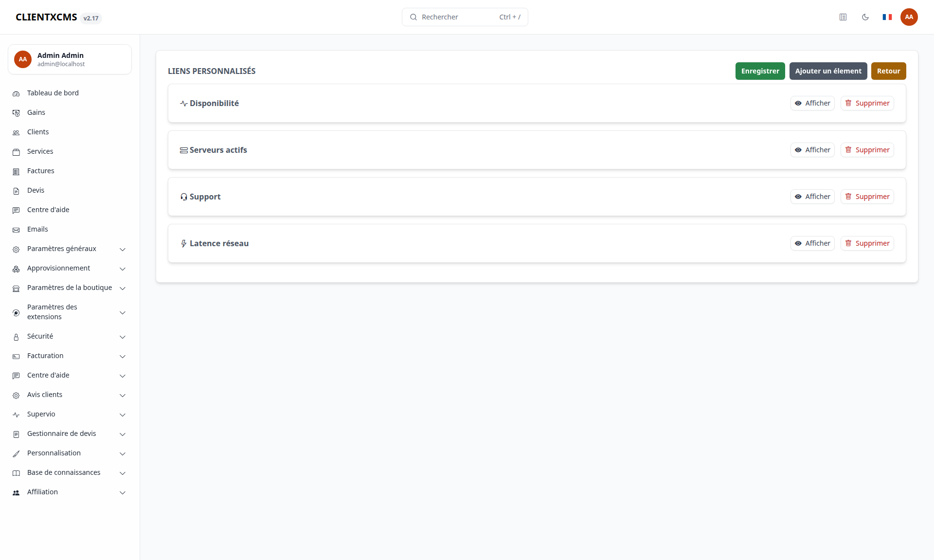Click the green Enregistrer button

[x=760, y=71]
